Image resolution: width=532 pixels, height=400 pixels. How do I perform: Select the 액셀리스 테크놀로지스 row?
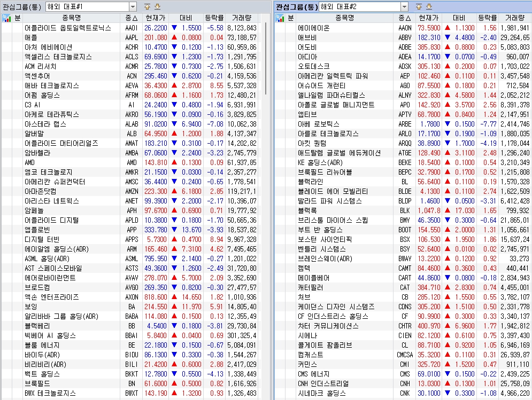click(129, 57)
